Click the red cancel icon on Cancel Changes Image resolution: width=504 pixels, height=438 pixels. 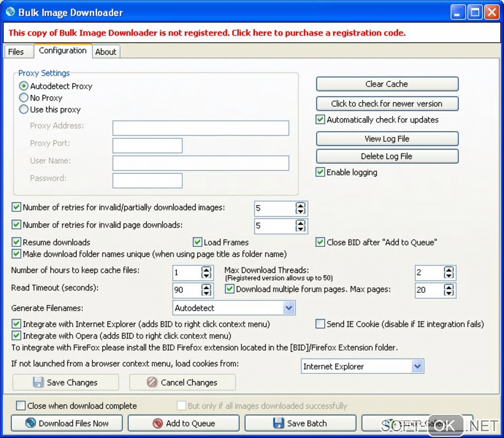pos(152,382)
